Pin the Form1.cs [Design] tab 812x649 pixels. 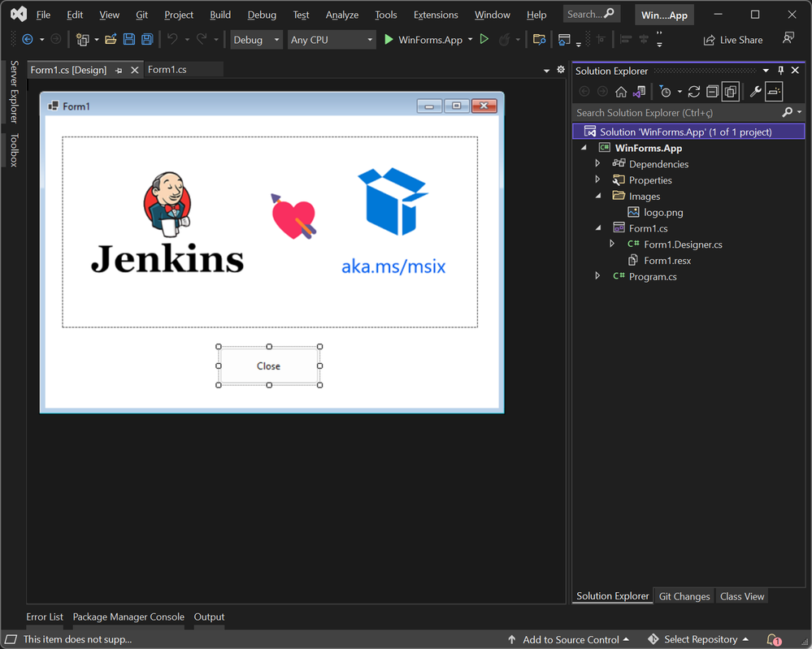point(119,71)
